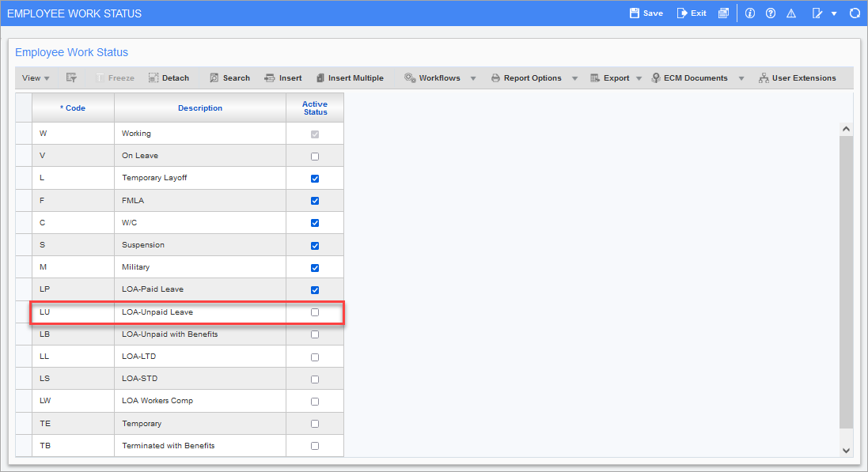Click the Export spreadsheet icon
Image resolution: width=868 pixels, height=472 pixels.
595,78
